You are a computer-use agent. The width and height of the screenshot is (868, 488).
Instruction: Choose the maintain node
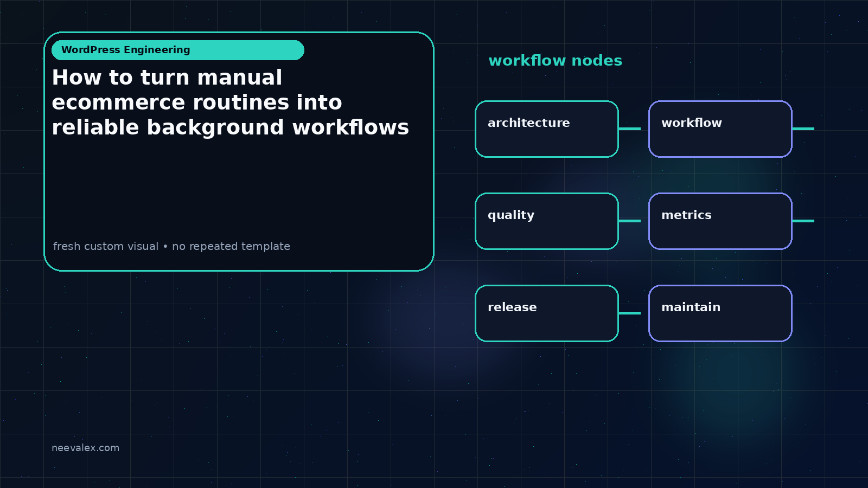pyautogui.click(x=720, y=313)
